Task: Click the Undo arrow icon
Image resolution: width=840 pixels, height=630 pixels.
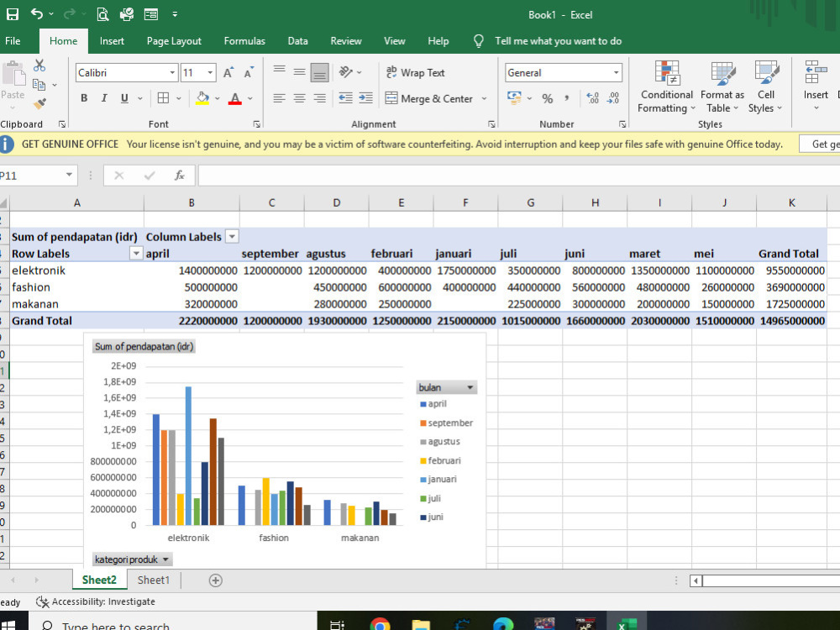Action: 36,14
